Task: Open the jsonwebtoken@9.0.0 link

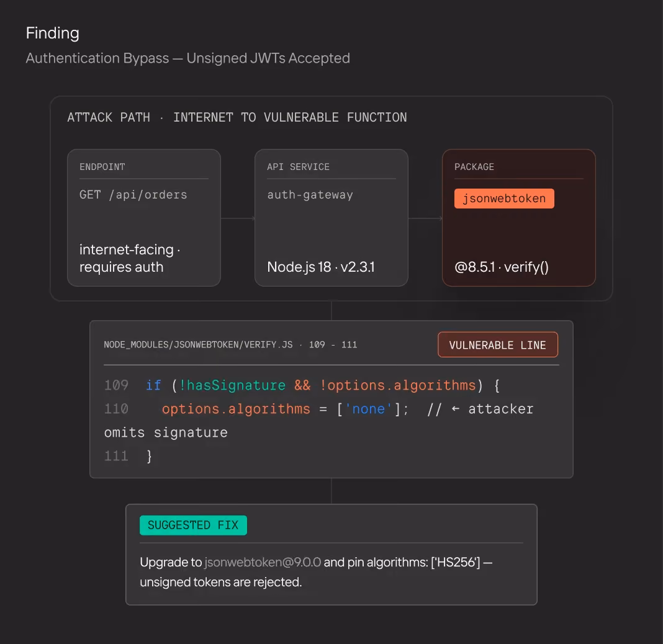Action: (263, 563)
